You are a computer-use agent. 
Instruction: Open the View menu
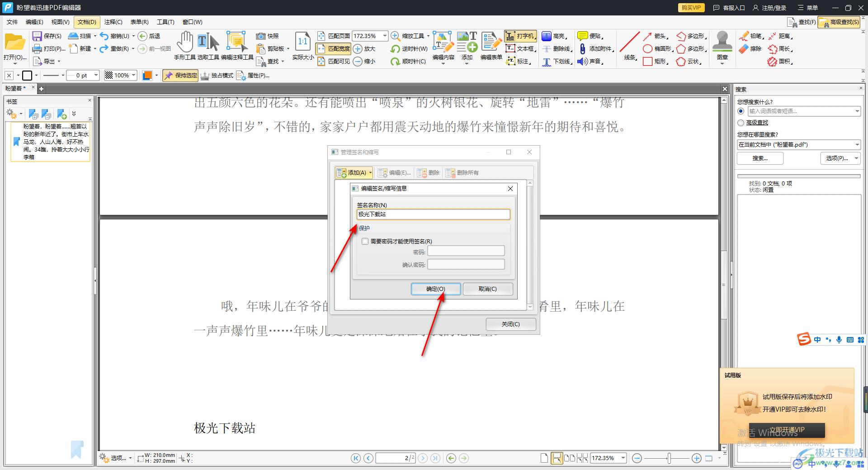click(60, 22)
